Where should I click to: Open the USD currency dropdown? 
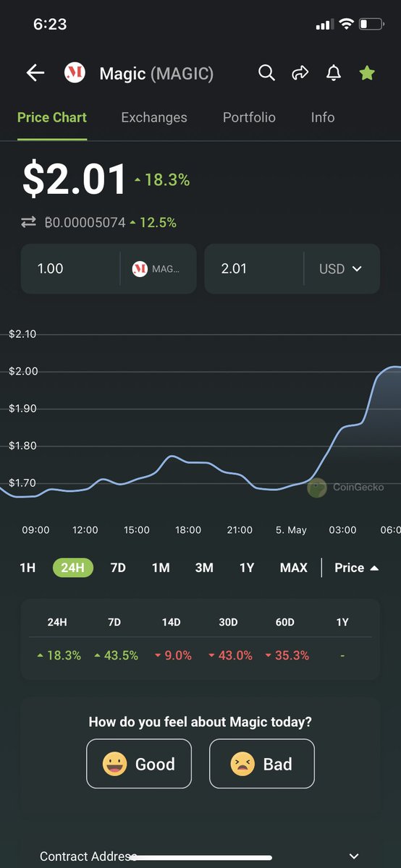click(340, 268)
